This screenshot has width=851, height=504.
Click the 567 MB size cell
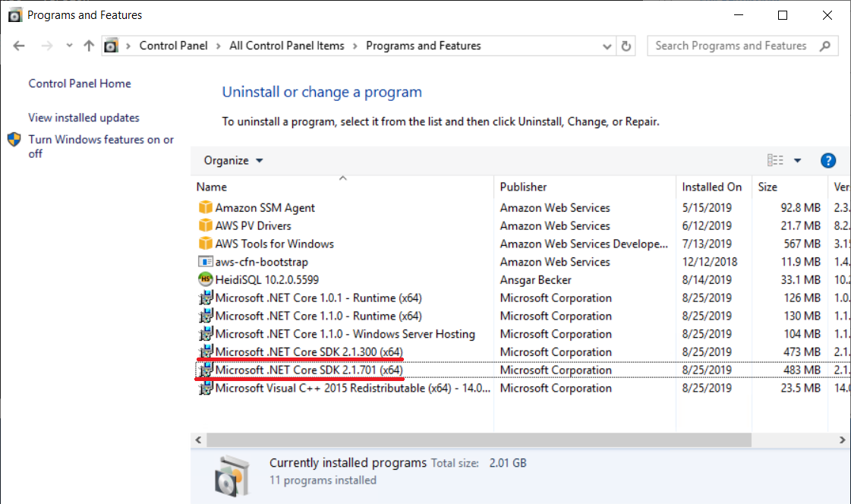(x=802, y=244)
